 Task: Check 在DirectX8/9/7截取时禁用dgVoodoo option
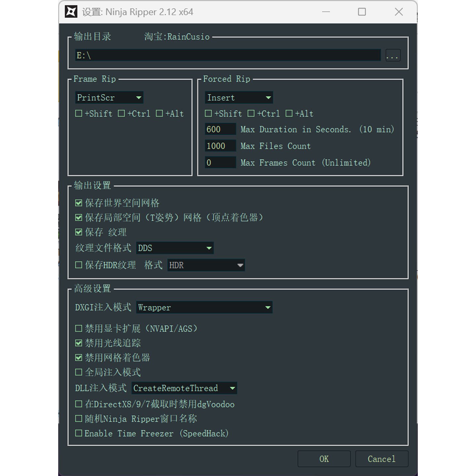click(x=79, y=404)
